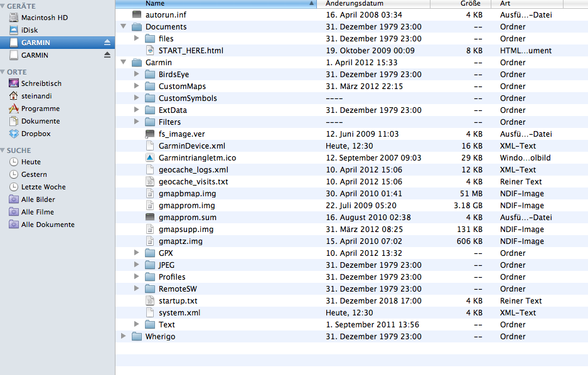Collapse the SUCHE sidebar section

point(3,151)
